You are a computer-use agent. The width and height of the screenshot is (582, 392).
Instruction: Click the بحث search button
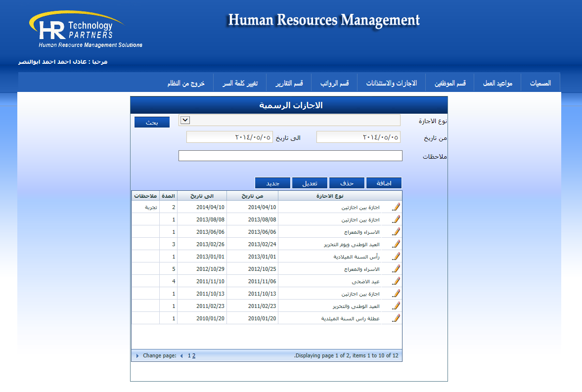coord(152,122)
